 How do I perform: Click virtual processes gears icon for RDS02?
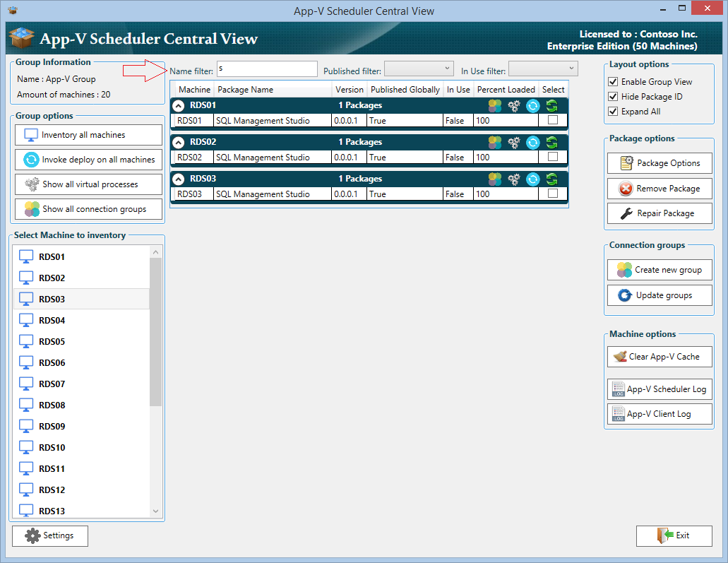514,142
